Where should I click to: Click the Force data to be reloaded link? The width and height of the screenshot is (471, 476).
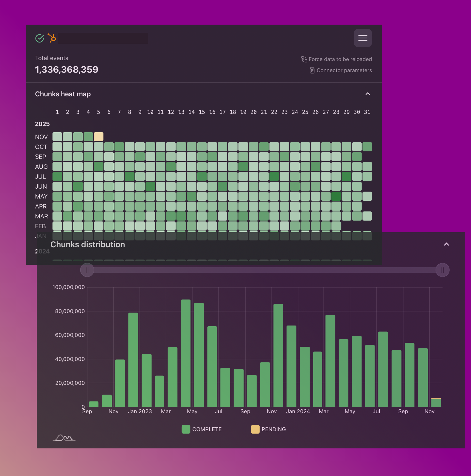[340, 59]
